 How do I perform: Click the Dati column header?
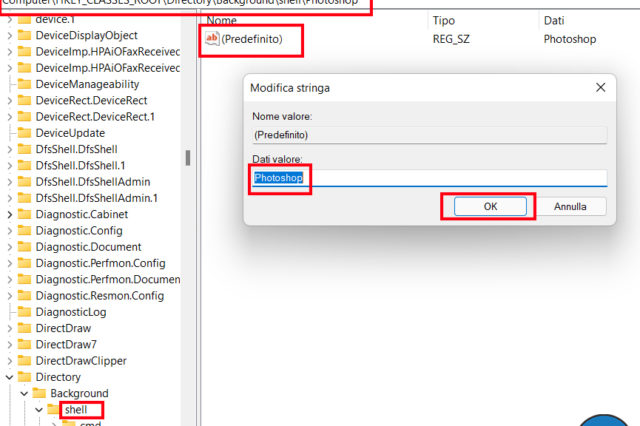[554, 20]
